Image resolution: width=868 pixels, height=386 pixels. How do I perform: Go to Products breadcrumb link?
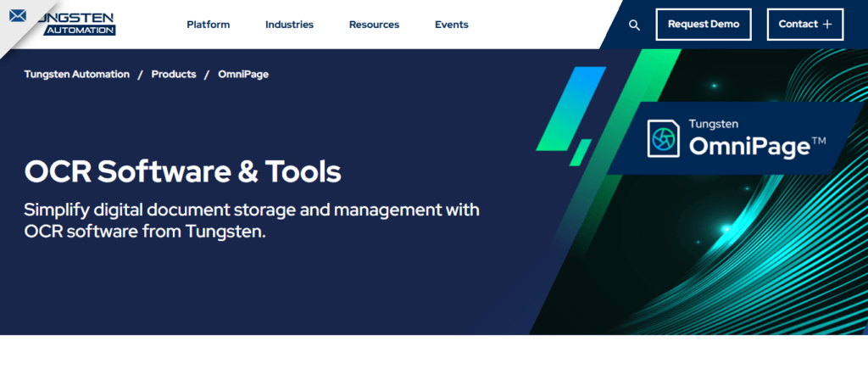point(174,74)
